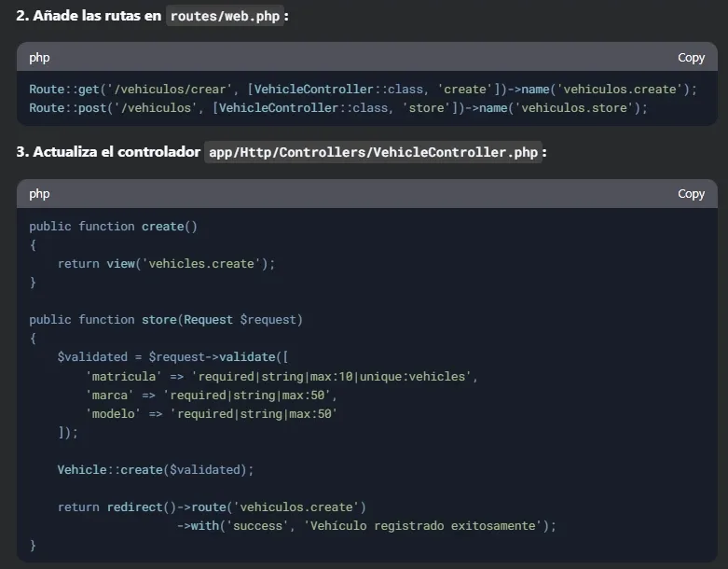Click the 'php' label of the routes block

click(x=39, y=58)
